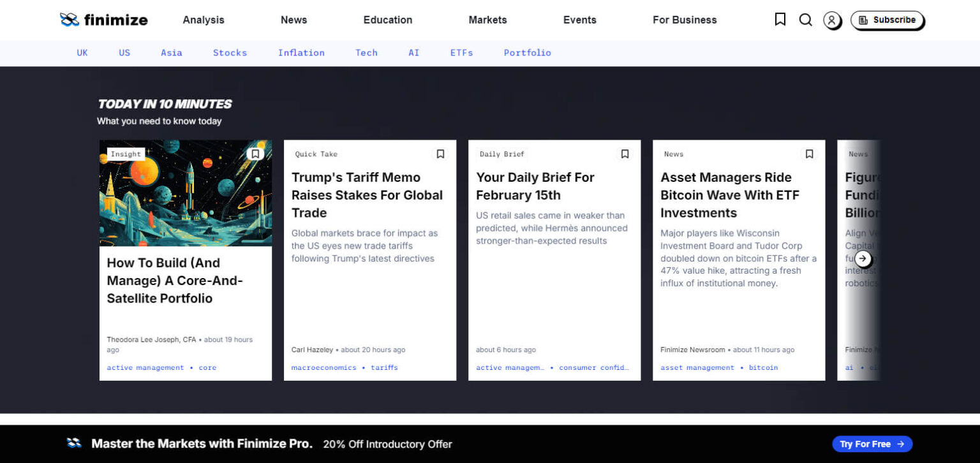Bookmark the Core-And-Satellite Portfolio article
The height and width of the screenshot is (463, 980).
(255, 154)
